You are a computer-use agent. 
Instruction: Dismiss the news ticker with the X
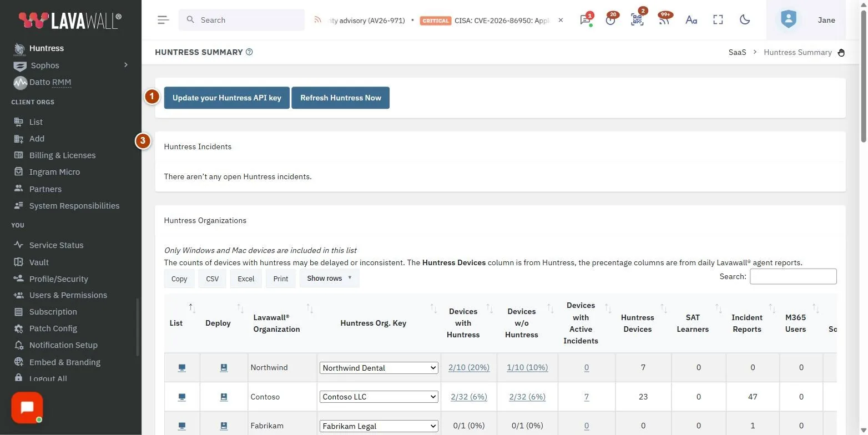561,20
